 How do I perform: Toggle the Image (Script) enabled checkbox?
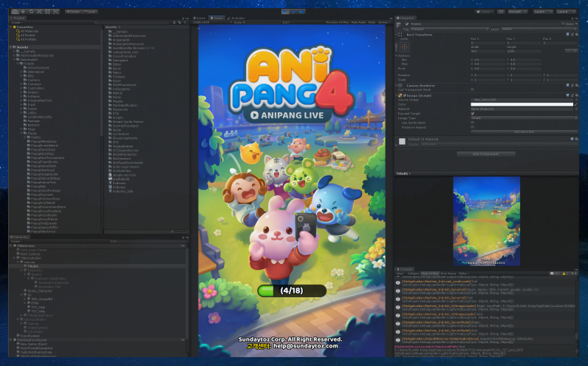[405, 95]
